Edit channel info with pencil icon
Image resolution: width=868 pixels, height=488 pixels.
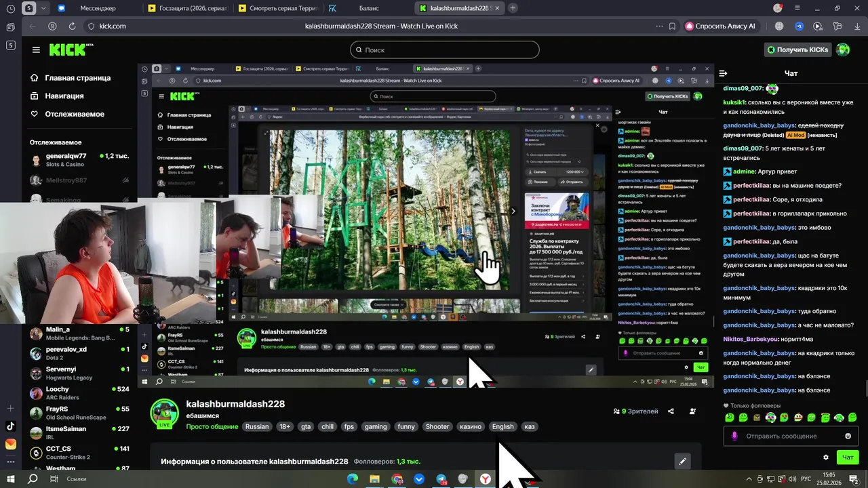click(x=682, y=462)
